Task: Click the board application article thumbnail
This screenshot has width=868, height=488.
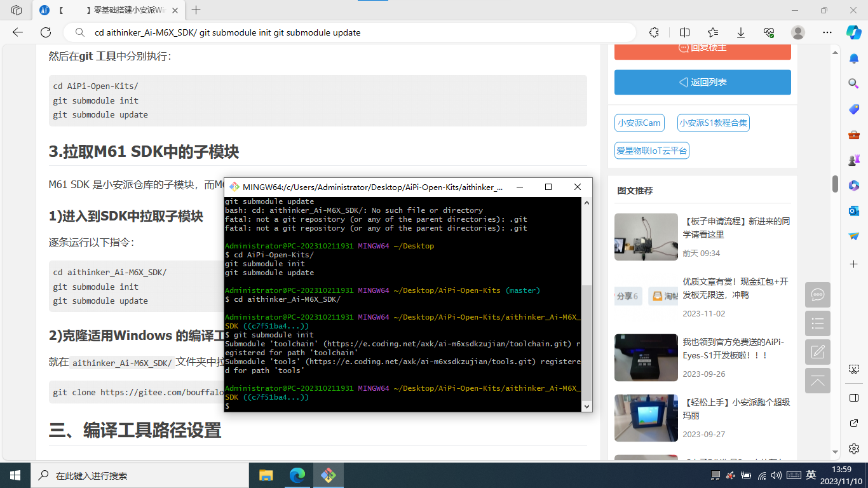Action: coord(646,237)
